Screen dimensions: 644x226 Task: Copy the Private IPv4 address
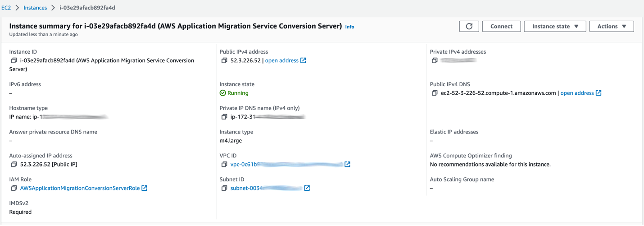click(x=435, y=60)
